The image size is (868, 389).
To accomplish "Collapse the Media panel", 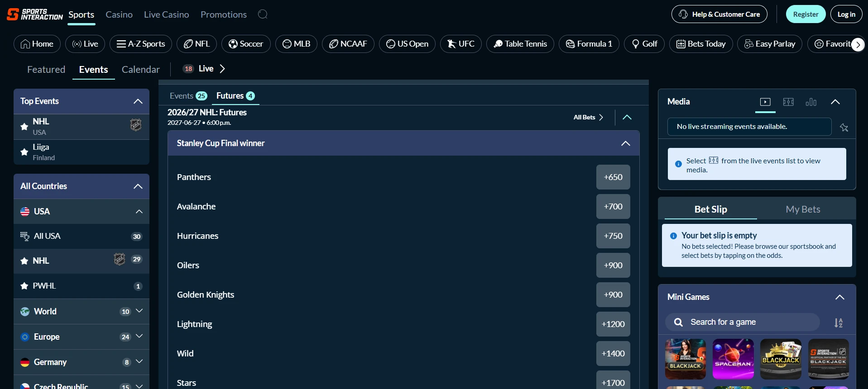I will (x=835, y=102).
